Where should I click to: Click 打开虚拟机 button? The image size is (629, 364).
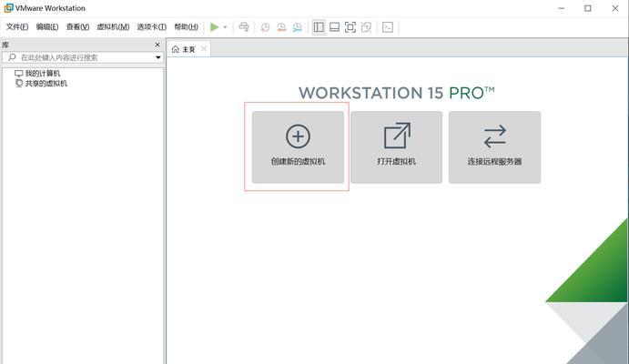pyautogui.click(x=396, y=147)
